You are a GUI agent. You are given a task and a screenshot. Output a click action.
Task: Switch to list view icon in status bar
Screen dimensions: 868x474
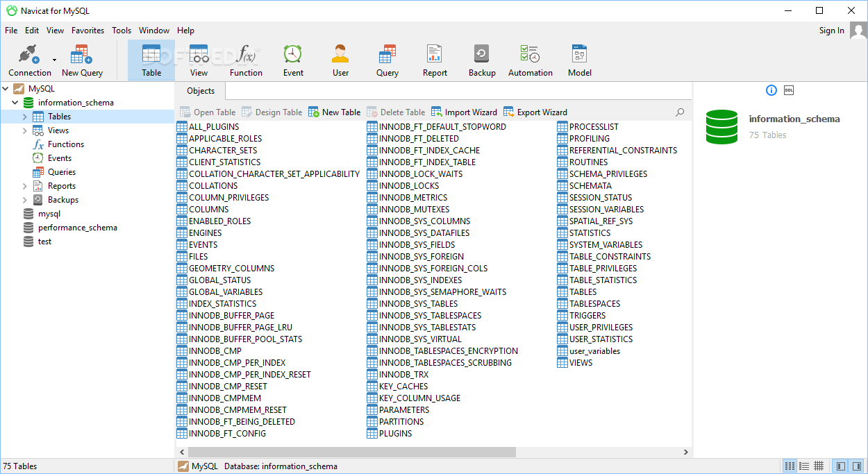(790, 466)
